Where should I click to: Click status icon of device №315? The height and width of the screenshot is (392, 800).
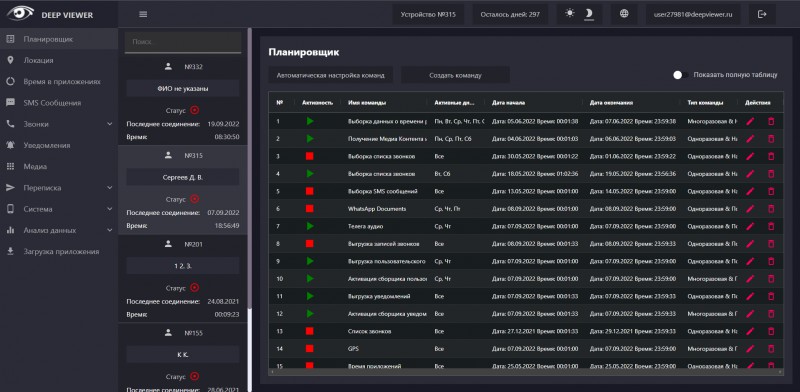194,199
